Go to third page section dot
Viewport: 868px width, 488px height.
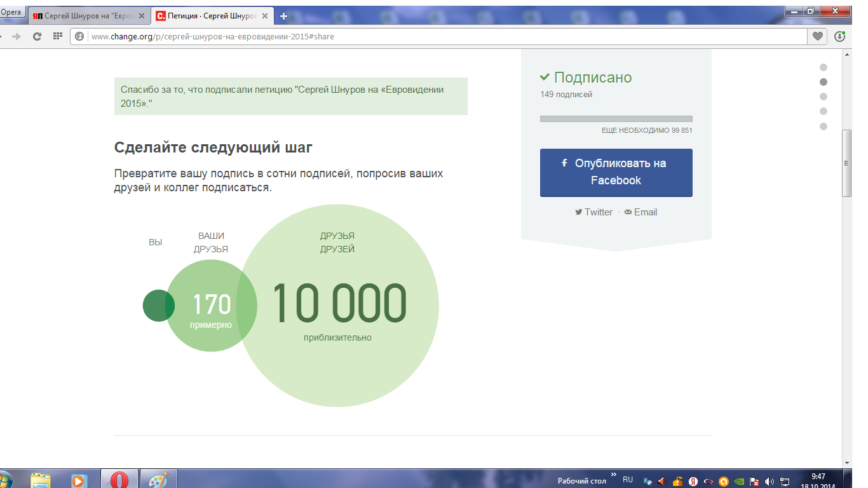click(x=824, y=97)
